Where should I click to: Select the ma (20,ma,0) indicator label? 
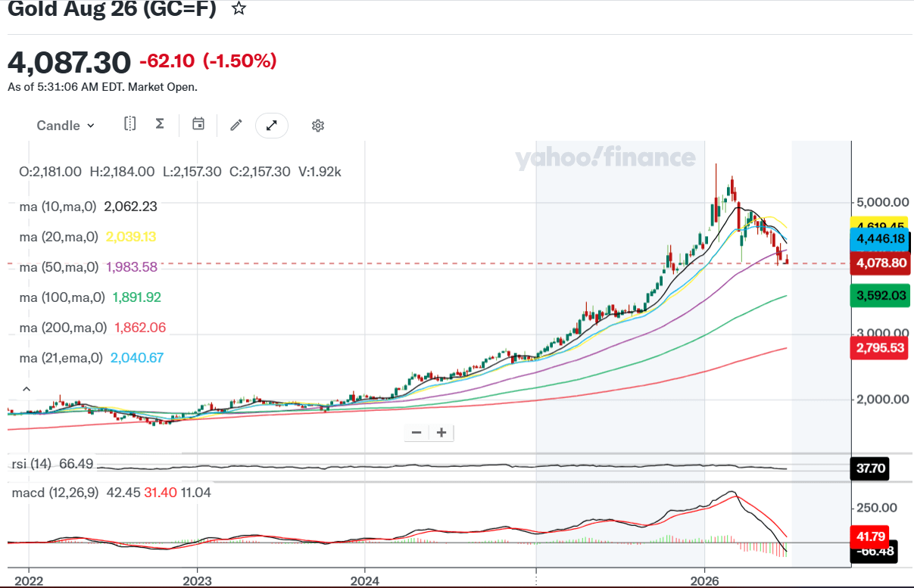coord(58,237)
